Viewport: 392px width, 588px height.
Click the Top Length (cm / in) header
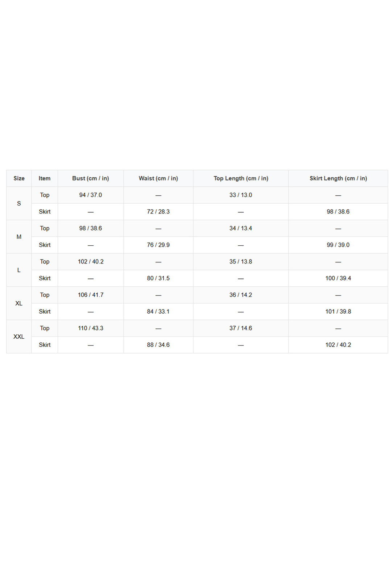(x=241, y=178)
